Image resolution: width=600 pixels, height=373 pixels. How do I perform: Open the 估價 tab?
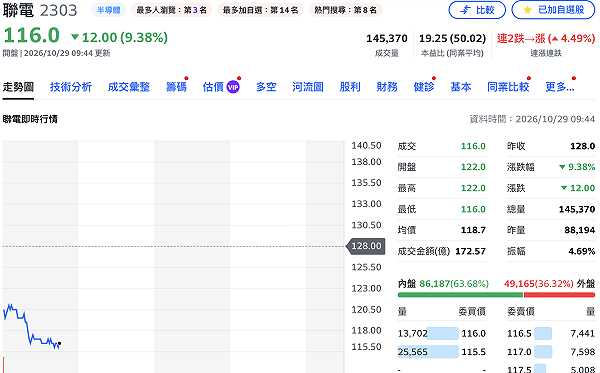tap(213, 87)
